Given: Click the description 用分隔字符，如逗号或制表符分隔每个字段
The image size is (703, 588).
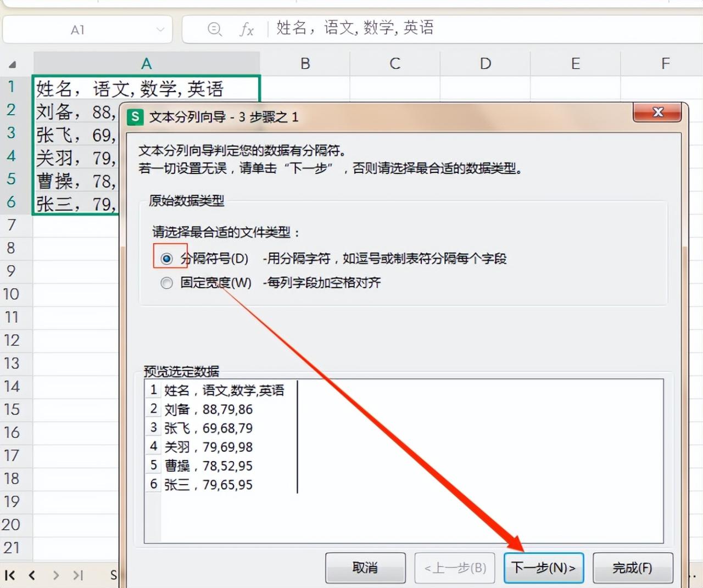Looking at the screenshot, I should [384, 258].
